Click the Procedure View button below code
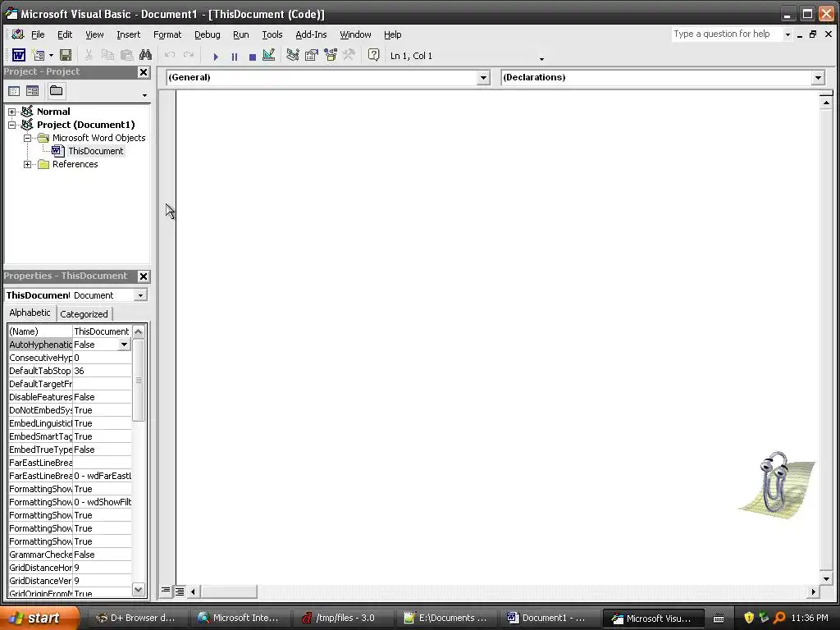Screen dimensions: 840x630 pos(166,591)
